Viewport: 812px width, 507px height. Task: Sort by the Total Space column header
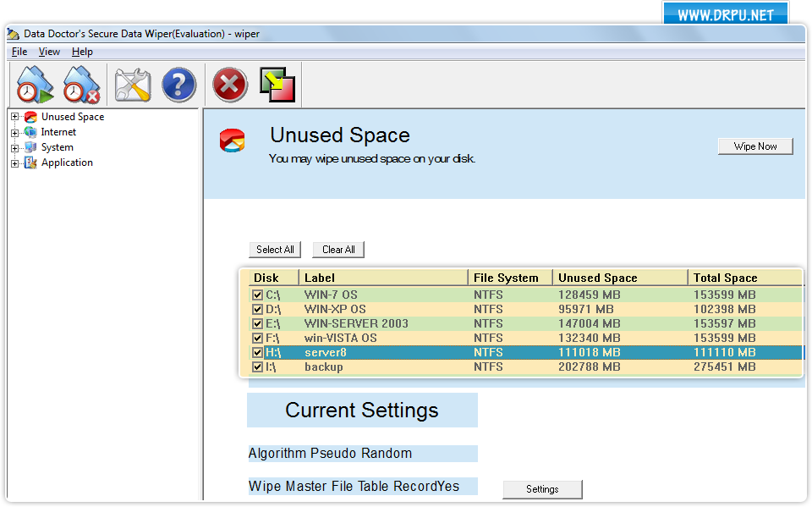(x=746, y=278)
